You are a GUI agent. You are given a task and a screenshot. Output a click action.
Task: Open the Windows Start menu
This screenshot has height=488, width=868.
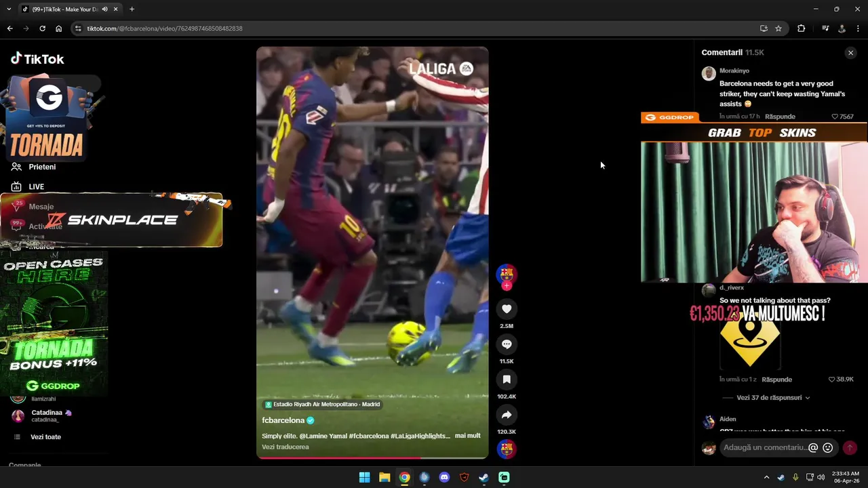[364, 477]
